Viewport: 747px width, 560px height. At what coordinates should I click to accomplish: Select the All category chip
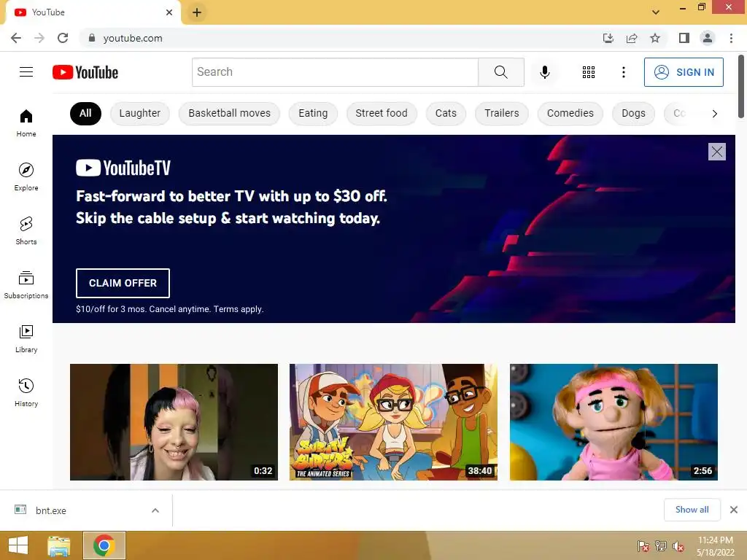[x=86, y=113]
